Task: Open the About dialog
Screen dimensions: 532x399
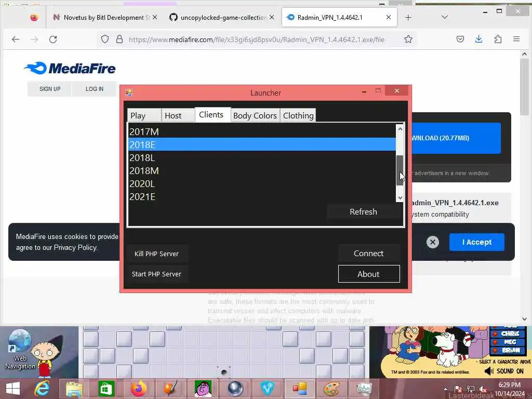Action: point(369,274)
